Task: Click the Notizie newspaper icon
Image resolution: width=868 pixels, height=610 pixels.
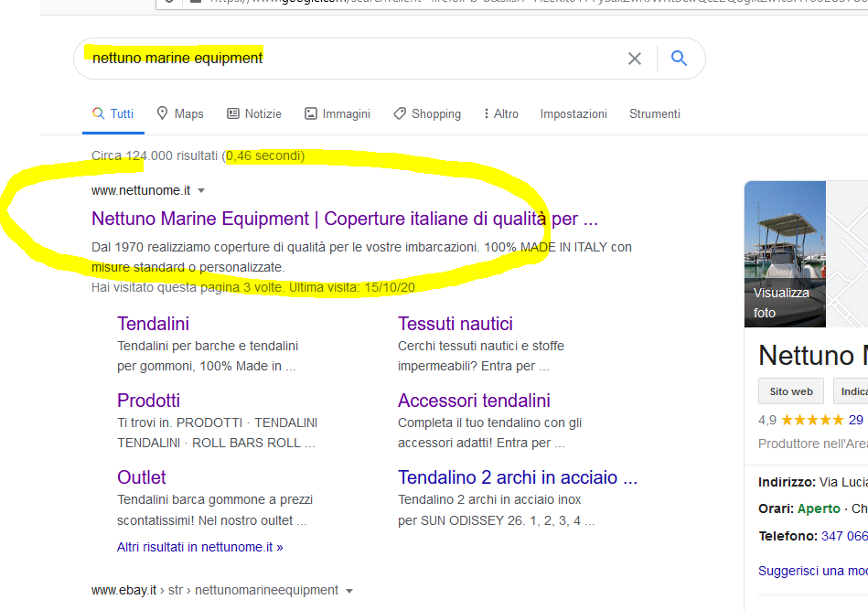Action: pos(233,113)
